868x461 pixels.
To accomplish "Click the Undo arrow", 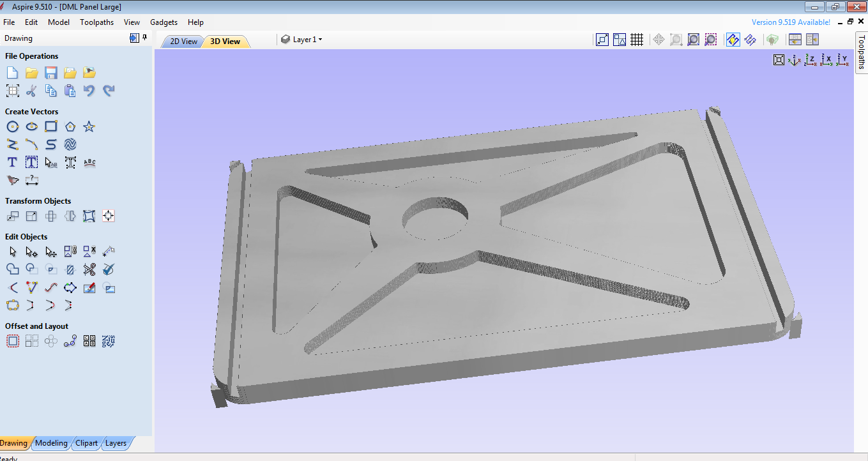I will (89, 91).
